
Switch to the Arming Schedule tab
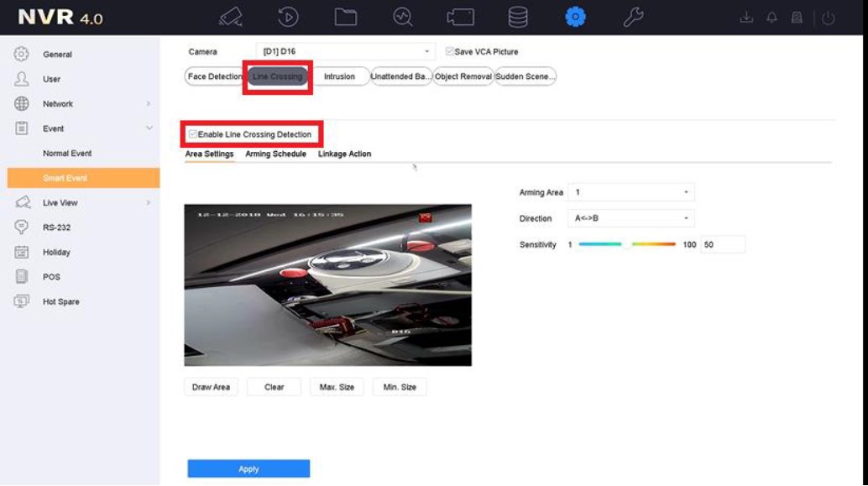(x=275, y=154)
